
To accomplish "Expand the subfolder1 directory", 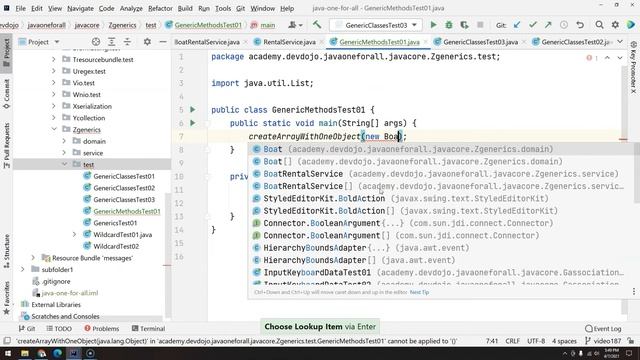I will [x=23, y=269].
